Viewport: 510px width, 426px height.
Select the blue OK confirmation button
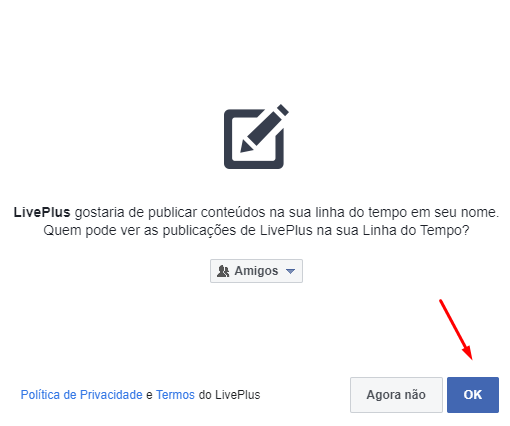click(473, 395)
